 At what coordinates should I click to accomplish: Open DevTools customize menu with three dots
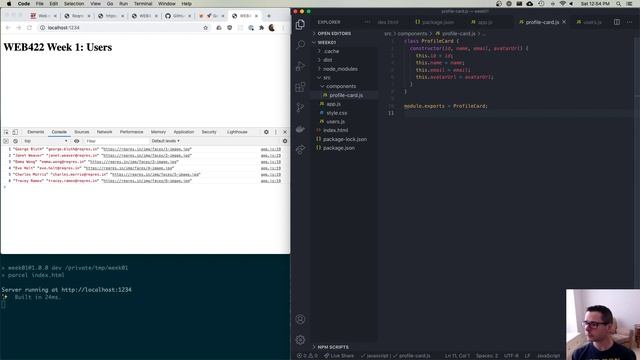point(276,132)
